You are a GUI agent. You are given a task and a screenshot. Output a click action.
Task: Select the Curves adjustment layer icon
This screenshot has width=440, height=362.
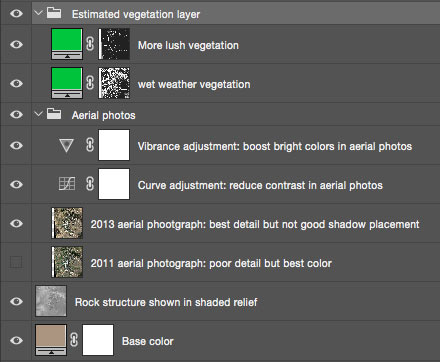(67, 184)
